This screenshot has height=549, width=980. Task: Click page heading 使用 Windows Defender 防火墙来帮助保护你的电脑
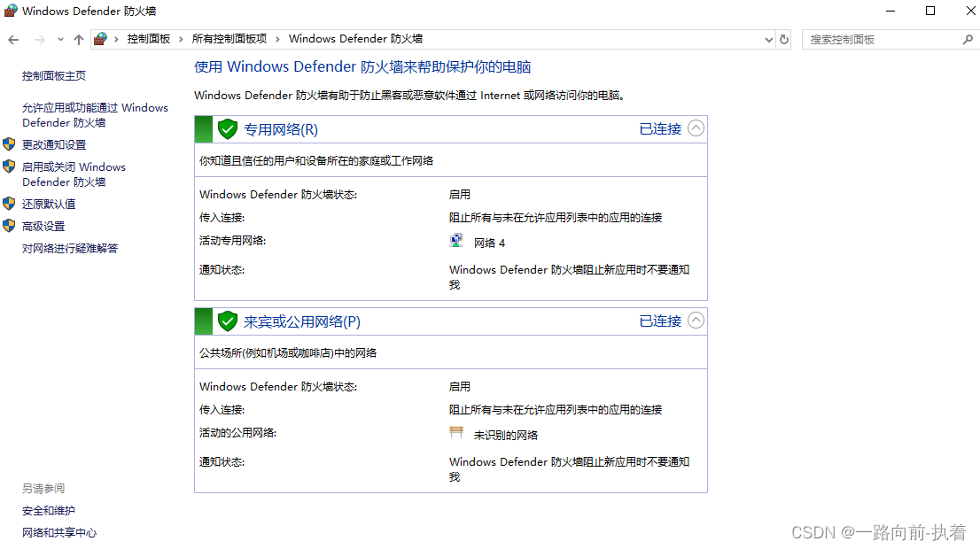[x=362, y=66]
